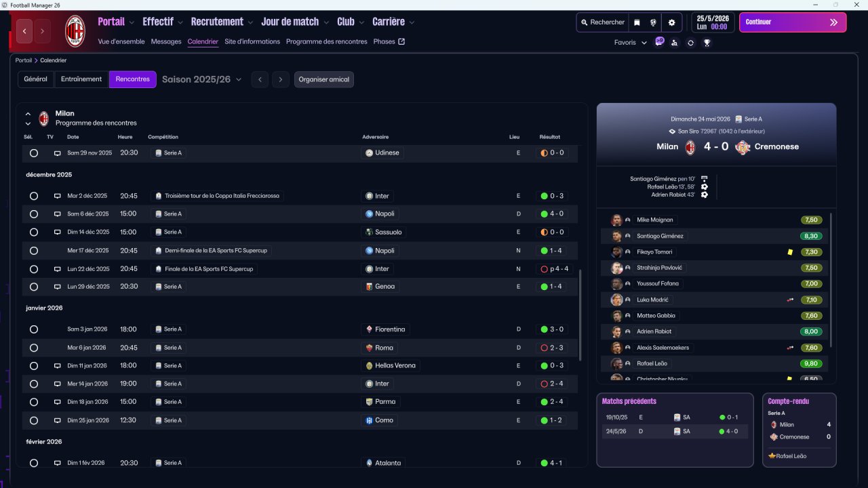Select the Dim 18 jan 2026 Parma fixture
868x488 pixels.
[34, 402]
